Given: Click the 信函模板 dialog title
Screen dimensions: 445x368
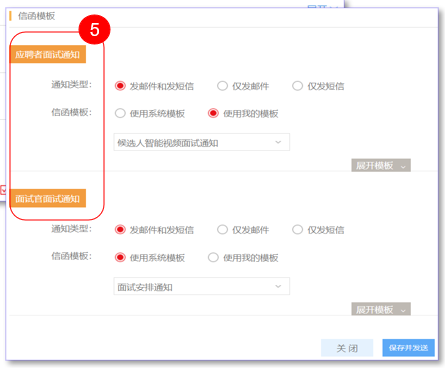Looking at the screenshot, I should (36, 16).
